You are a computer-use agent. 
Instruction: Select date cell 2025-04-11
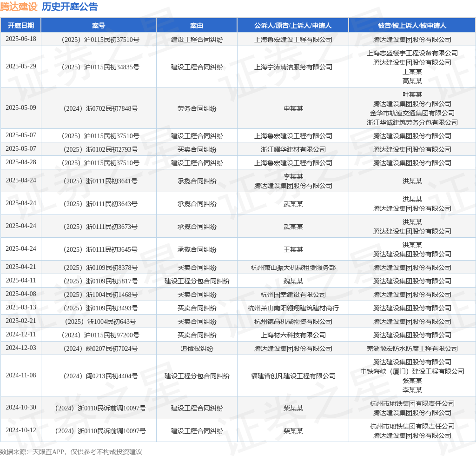pos(20,281)
